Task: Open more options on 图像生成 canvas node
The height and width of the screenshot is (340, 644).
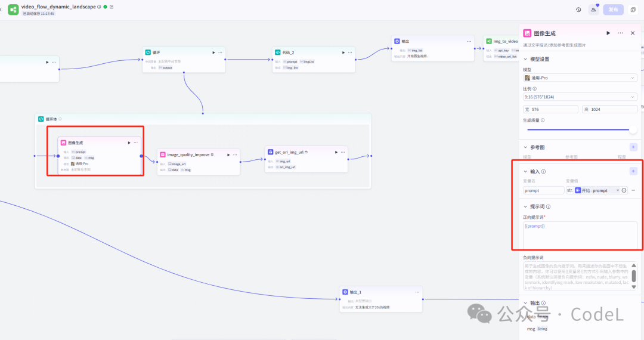Action: pyautogui.click(x=136, y=143)
